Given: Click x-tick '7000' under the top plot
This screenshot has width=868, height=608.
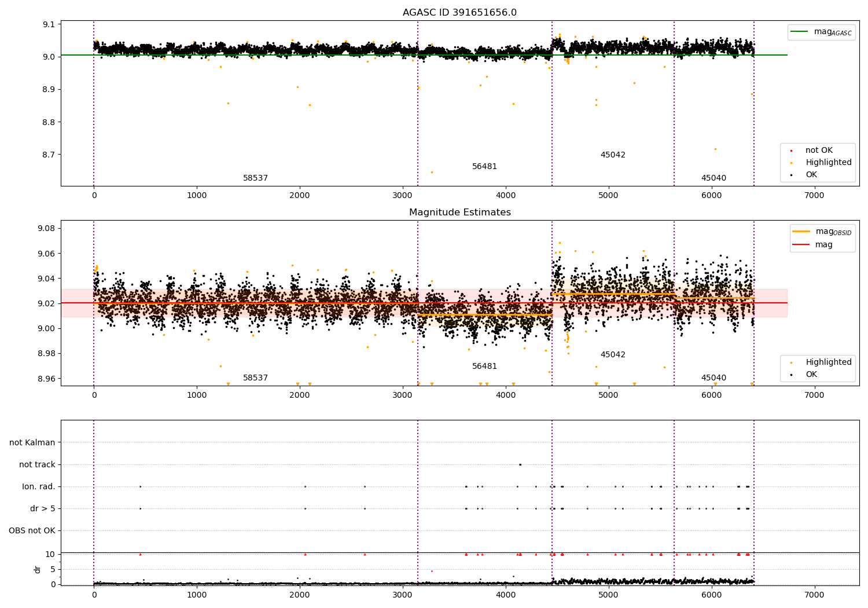Looking at the screenshot, I should [814, 196].
